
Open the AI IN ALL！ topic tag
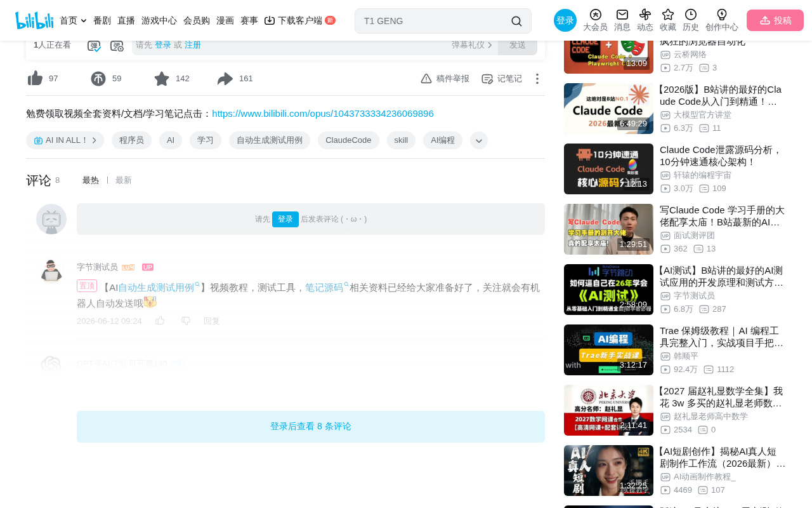tap(65, 140)
